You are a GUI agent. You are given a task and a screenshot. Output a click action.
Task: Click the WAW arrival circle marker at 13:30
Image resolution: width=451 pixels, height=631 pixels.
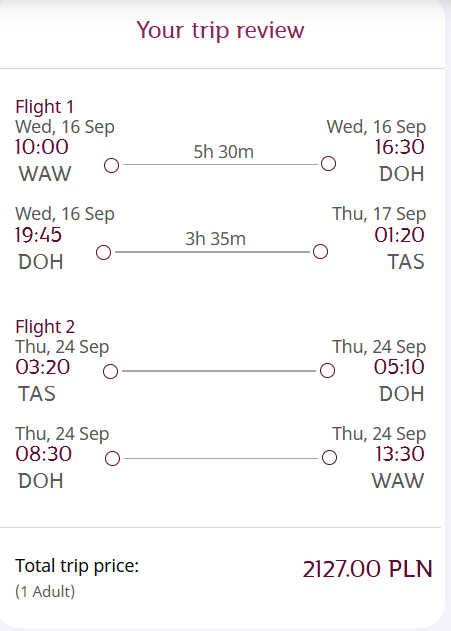click(x=329, y=458)
